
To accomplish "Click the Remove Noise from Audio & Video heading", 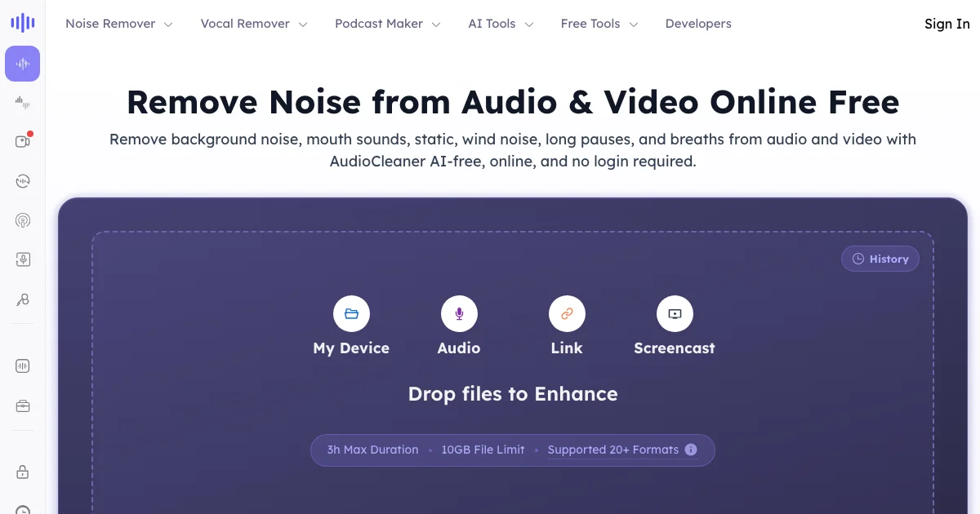I will point(513,102).
